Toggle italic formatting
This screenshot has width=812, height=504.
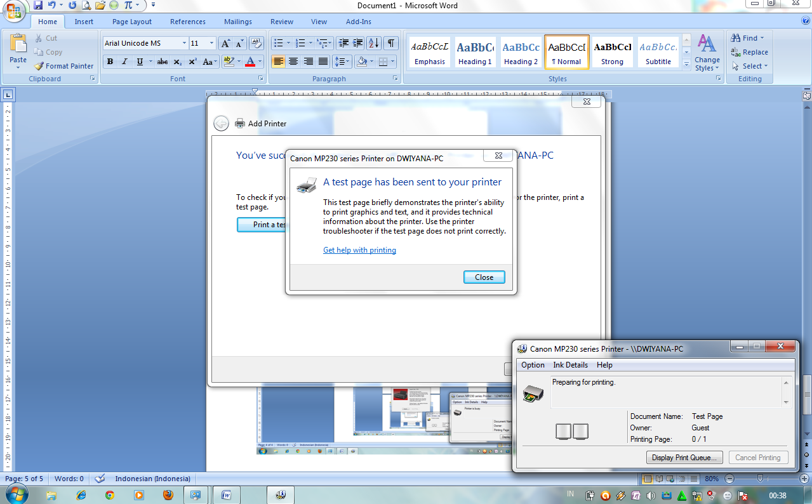[x=124, y=62]
